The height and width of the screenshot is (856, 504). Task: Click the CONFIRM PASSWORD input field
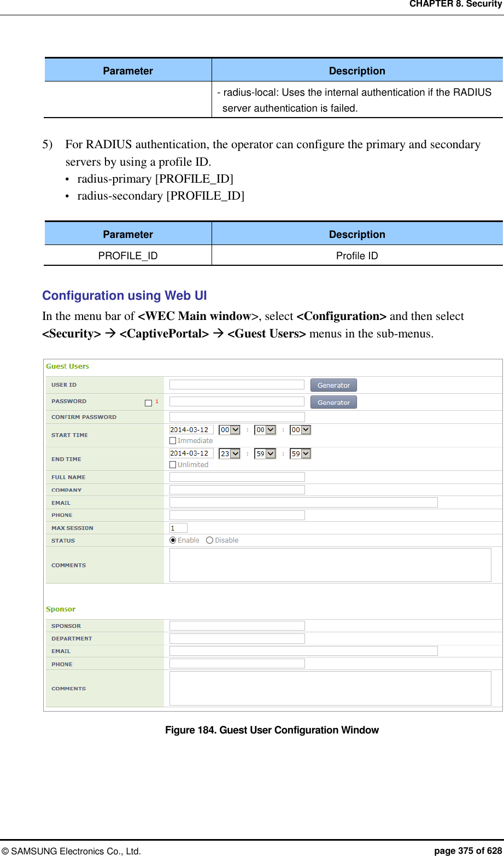[237, 416]
